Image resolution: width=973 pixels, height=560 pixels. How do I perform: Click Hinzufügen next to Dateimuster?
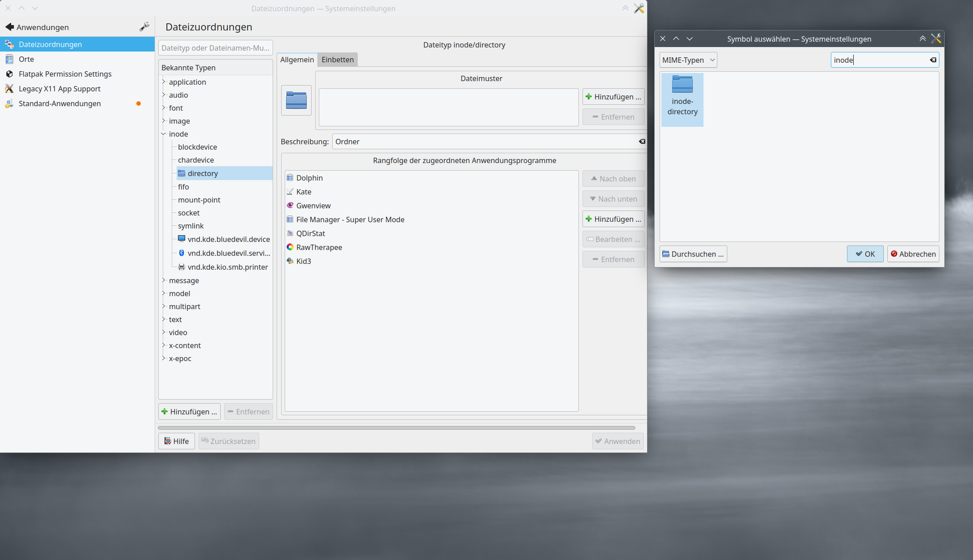(x=613, y=97)
